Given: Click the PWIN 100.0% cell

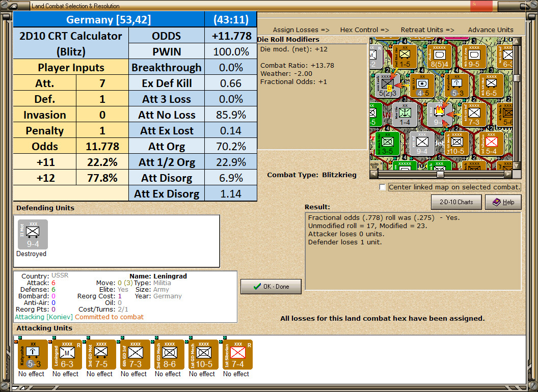Looking at the screenshot, I should coord(231,52).
